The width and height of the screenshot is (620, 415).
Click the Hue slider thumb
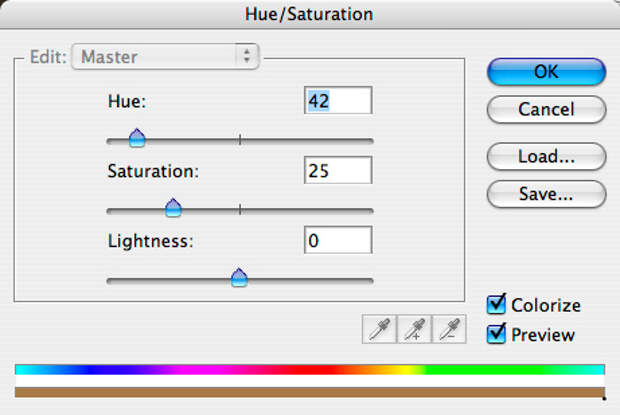coord(137,138)
